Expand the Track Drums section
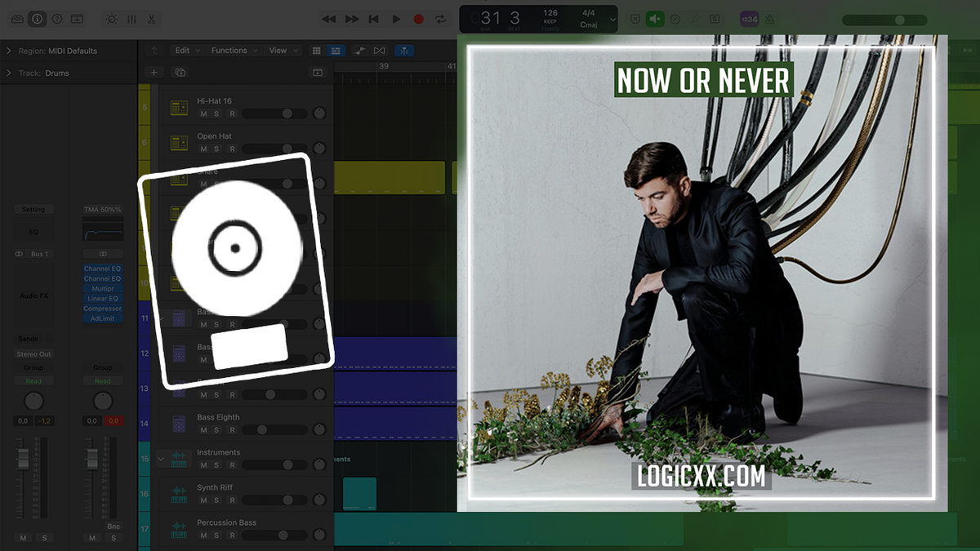980x551 pixels. [x=9, y=73]
